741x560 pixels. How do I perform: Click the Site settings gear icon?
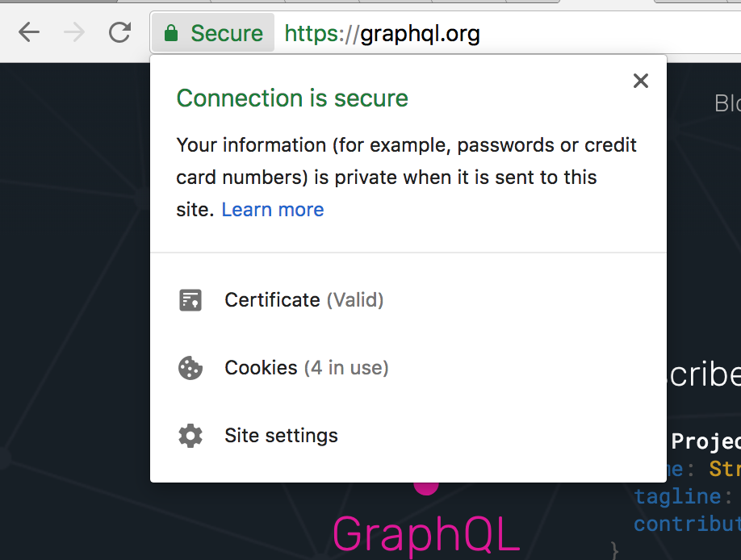190,435
